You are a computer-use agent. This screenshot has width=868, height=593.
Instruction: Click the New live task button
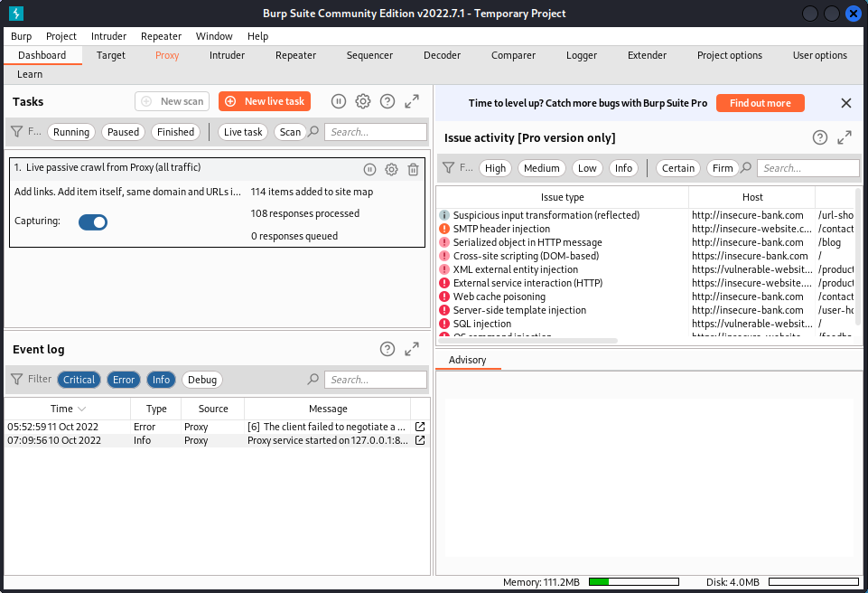[265, 101]
